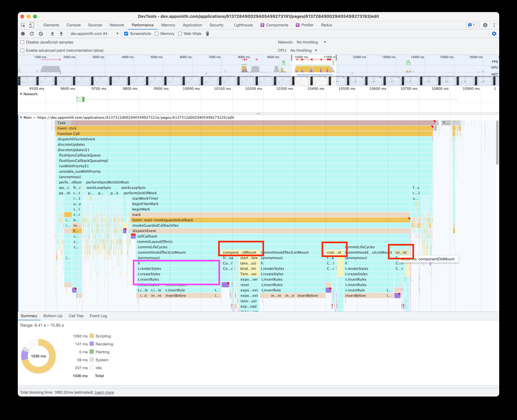Start recording with the record button
This screenshot has height=420, width=517.
(x=23, y=34)
